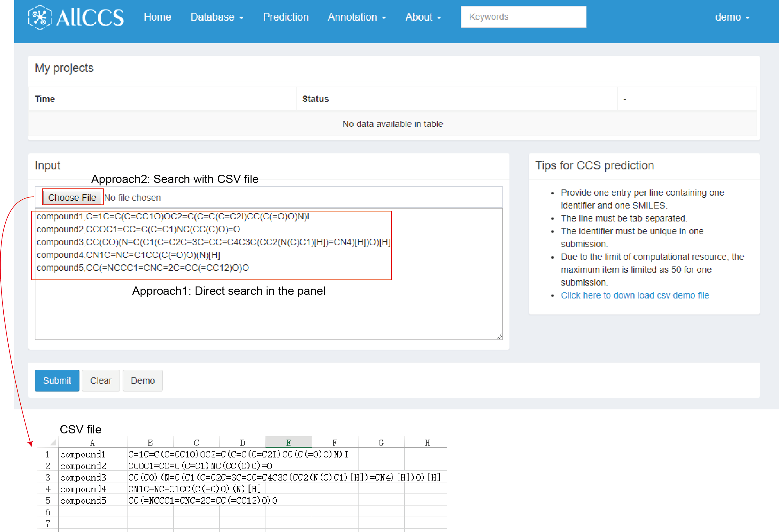Click cell compound3 in CSV sheet
Screen dimensions: 779x532
(93, 477)
